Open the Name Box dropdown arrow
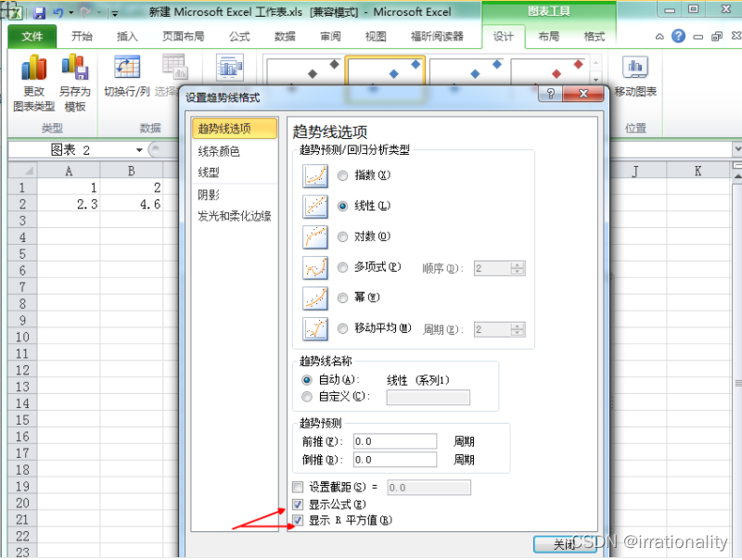This screenshot has width=742, height=560. [139, 150]
